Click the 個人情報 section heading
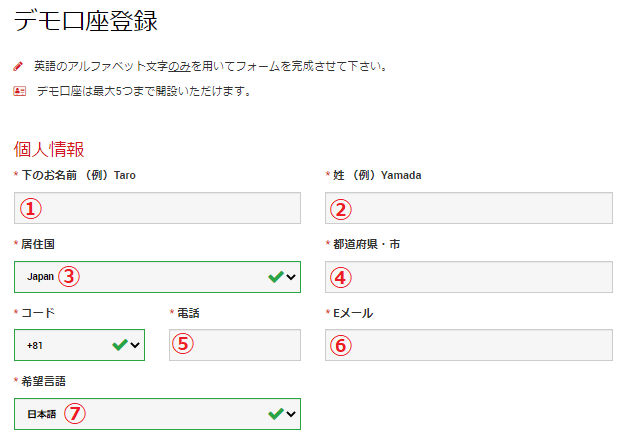The height and width of the screenshot is (446, 628). tap(49, 149)
